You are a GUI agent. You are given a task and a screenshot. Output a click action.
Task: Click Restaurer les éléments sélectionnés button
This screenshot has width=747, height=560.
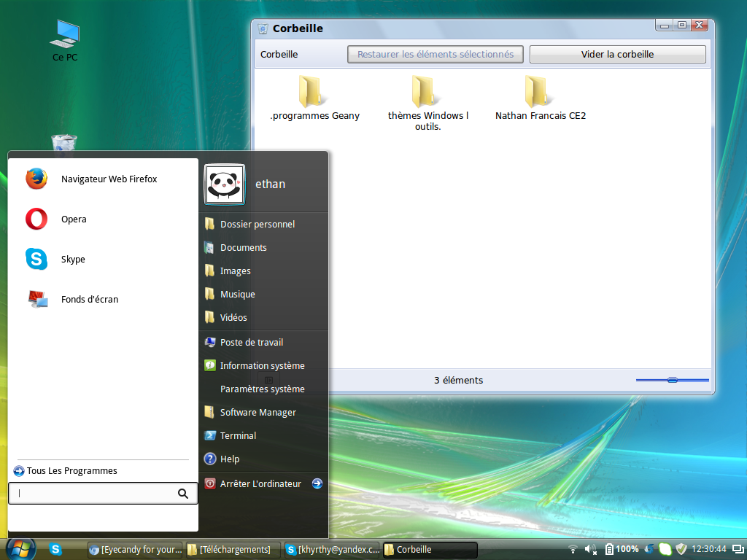click(436, 54)
